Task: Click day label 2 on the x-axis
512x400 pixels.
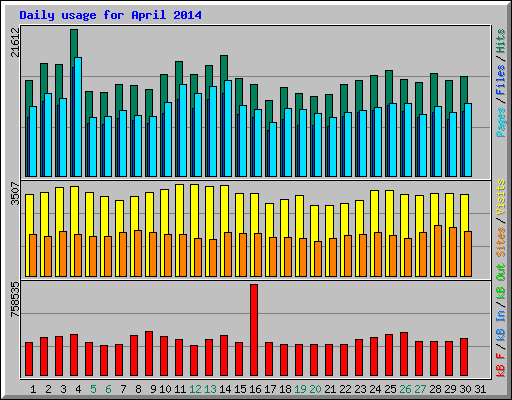Action: [48, 389]
